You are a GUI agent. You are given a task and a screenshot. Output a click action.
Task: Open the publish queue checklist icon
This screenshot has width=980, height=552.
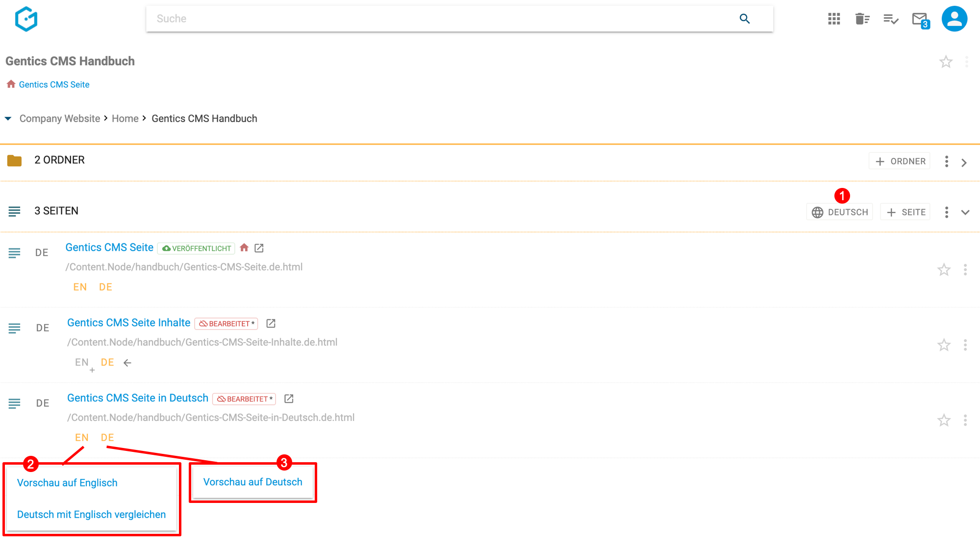(x=891, y=19)
